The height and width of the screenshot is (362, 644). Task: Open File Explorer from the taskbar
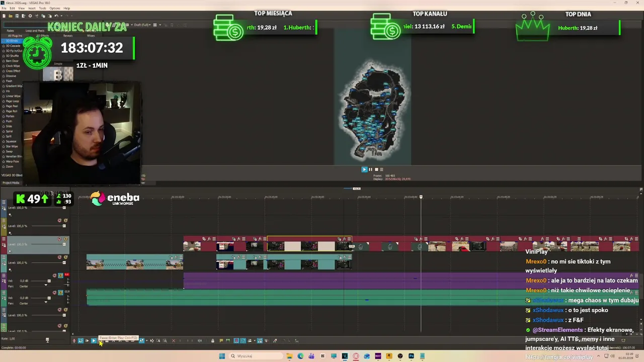click(289, 356)
